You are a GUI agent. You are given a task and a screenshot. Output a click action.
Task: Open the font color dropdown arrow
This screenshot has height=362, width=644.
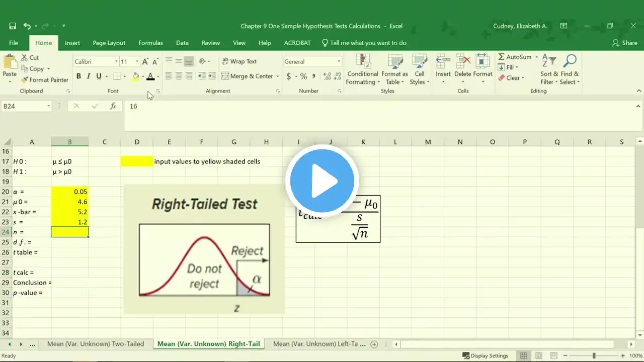pos(157,76)
